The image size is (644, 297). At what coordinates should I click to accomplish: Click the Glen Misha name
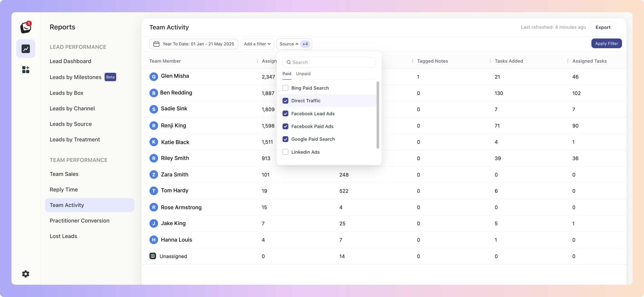(x=175, y=76)
